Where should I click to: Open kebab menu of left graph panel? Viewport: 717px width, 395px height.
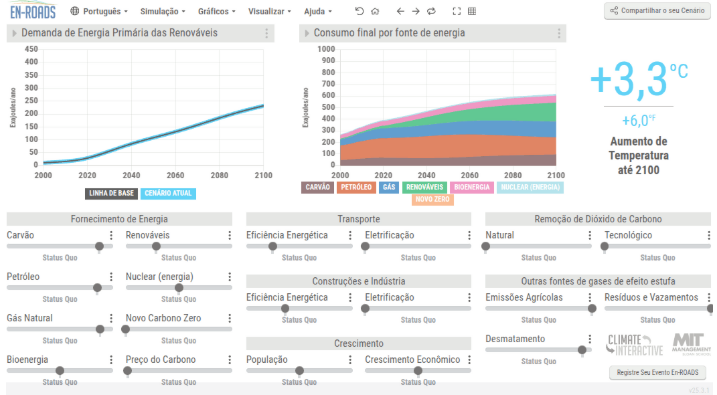click(x=267, y=33)
